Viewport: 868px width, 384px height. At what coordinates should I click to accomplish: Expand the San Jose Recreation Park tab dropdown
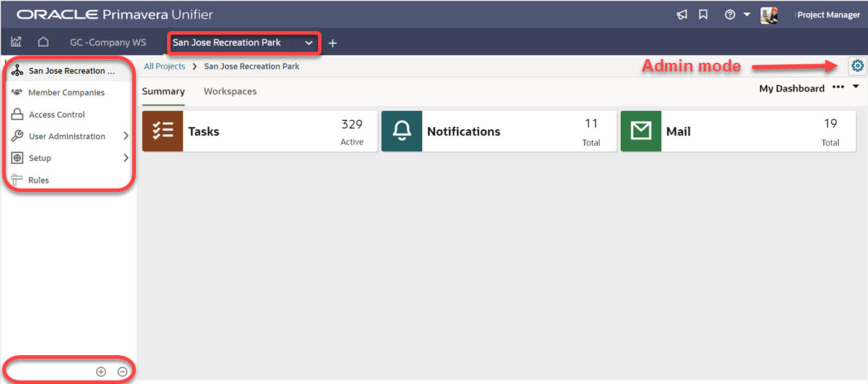coord(309,43)
